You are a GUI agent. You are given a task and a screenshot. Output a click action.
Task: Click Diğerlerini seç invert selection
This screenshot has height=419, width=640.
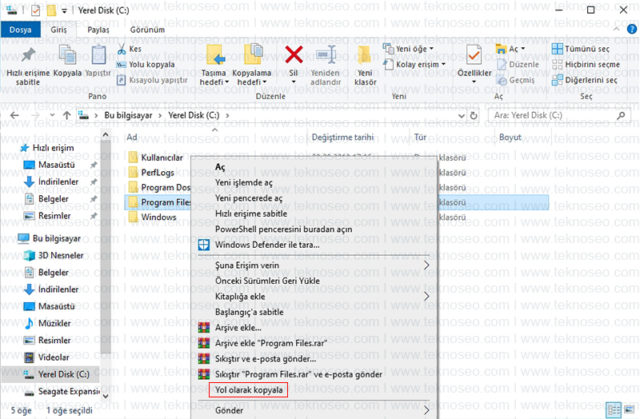[x=584, y=80]
